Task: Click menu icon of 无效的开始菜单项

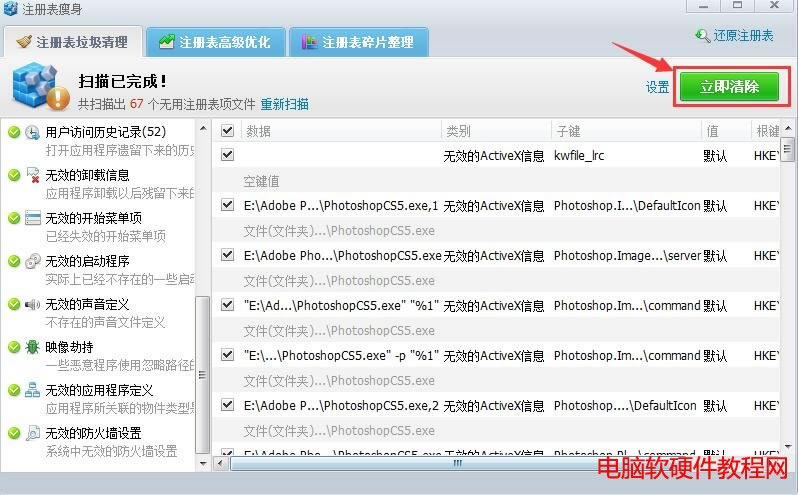Action: [x=33, y=218]
